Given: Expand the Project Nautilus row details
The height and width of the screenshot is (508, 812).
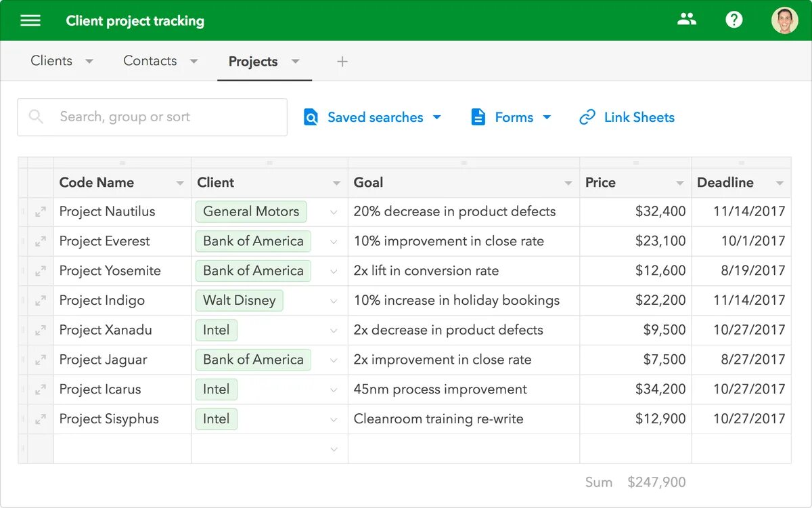Looking at the screenshot, I should pyautogui.click(x=41, y=211).
